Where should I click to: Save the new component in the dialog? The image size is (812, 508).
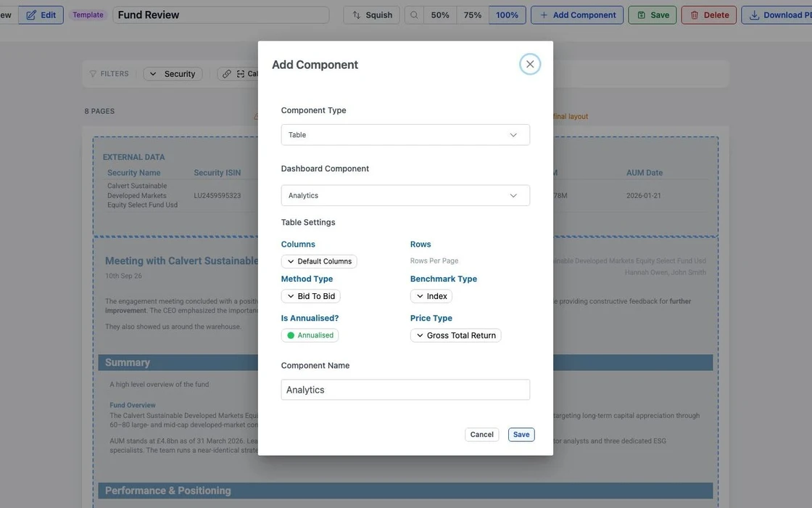(521, 435)
